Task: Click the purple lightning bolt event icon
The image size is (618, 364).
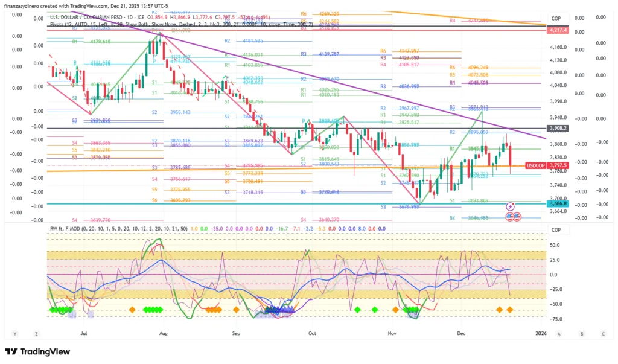Action: point(511,206)
